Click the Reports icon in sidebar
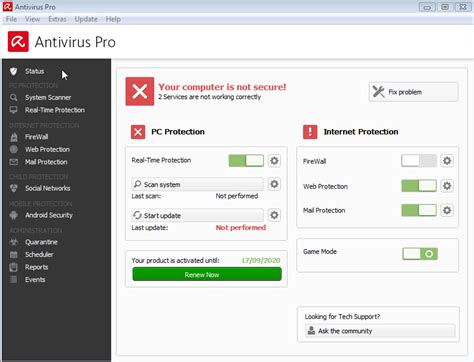Screen dimensions: 474x362 point(14,267)
